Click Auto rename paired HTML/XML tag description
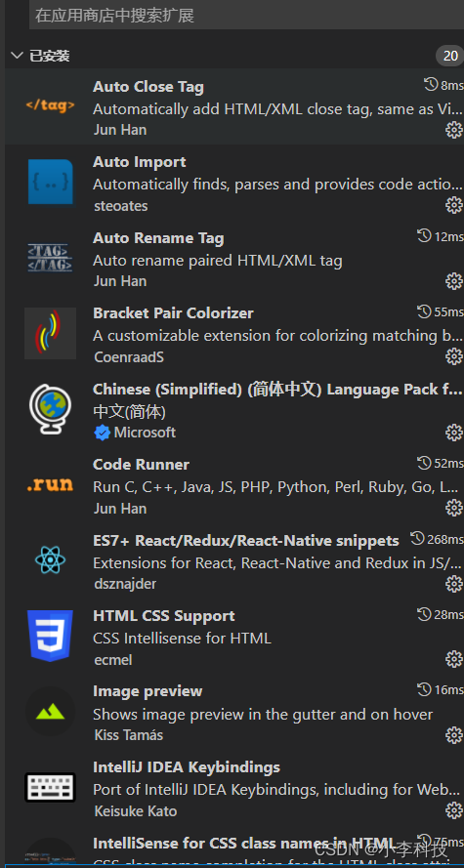The image size is (464, 868). coord(218,260)
